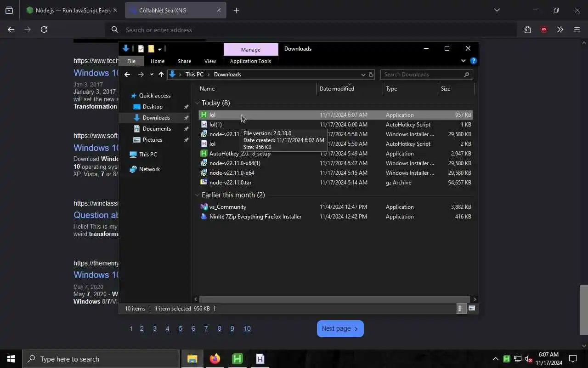588x368 pixels.
Task: Reload the browser page
Action: pyautogui.click(x=44, y=29)
